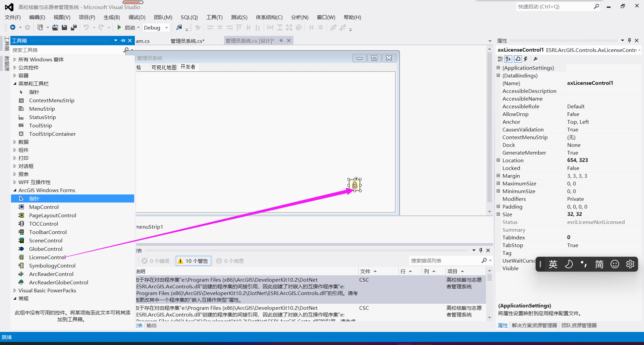Click the Properties page icon in Properties toolbar
Image resolution: width=644 pixels, height=345 pixels.
pyautogui.click(x=518, y=59)
